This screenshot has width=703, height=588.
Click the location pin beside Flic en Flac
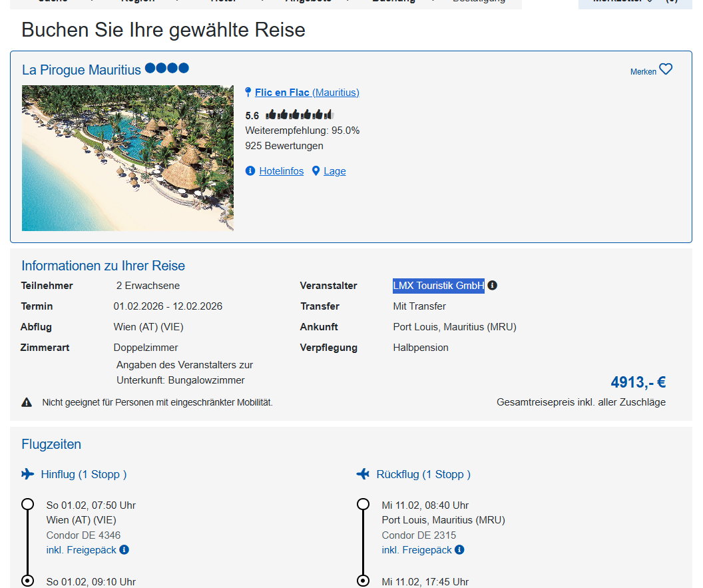pos(248,93)
